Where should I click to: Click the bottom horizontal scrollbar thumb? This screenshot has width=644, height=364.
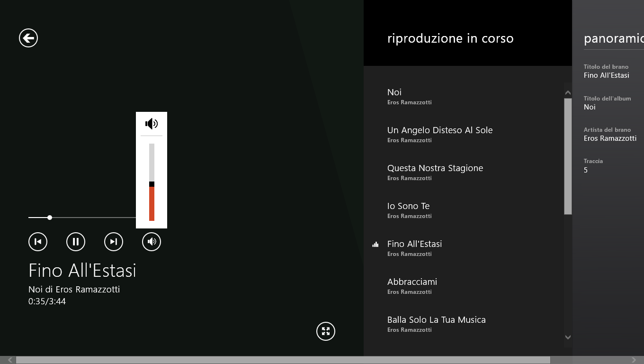[x=283, y=360]
